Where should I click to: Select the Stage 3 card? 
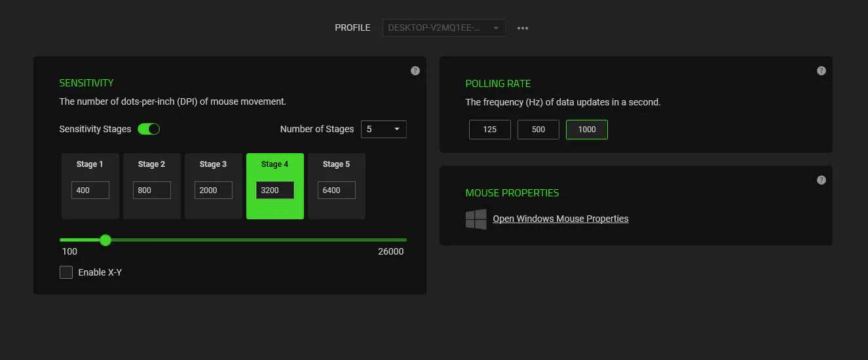[214, 186]
